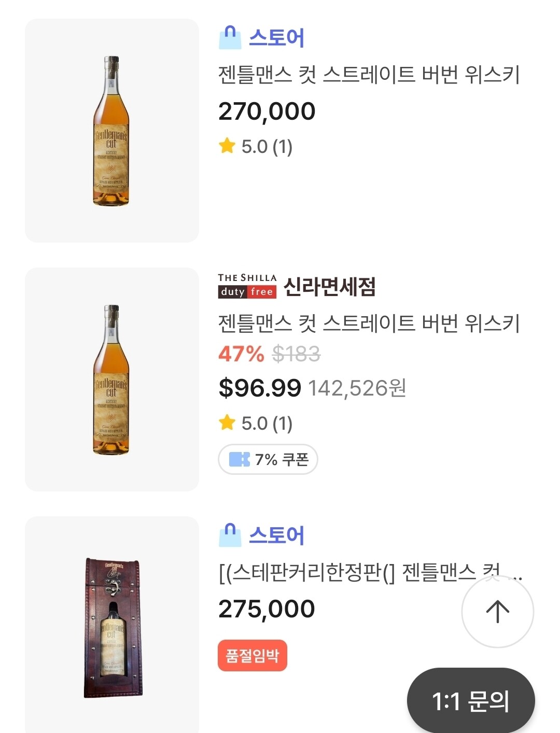Open first 젠틀맨스 컷 스트레이트 버번 위스키 title
This screenshot has width=560, height=733.
point(369,75)
